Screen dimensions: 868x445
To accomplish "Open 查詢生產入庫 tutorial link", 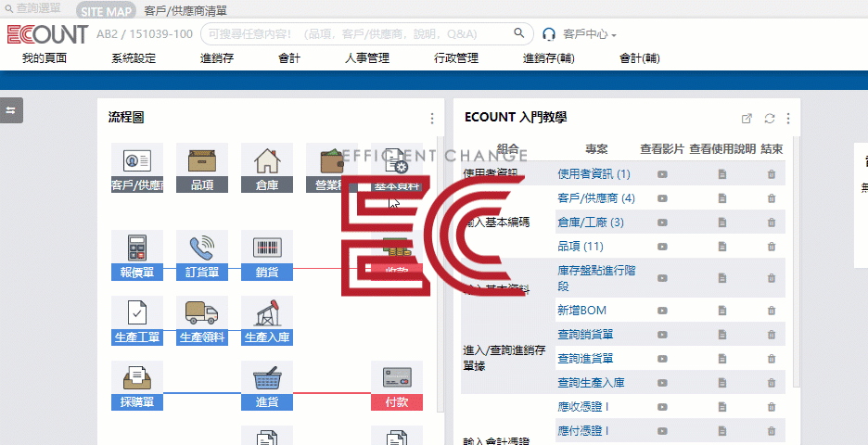I will [x=591, y=383].
